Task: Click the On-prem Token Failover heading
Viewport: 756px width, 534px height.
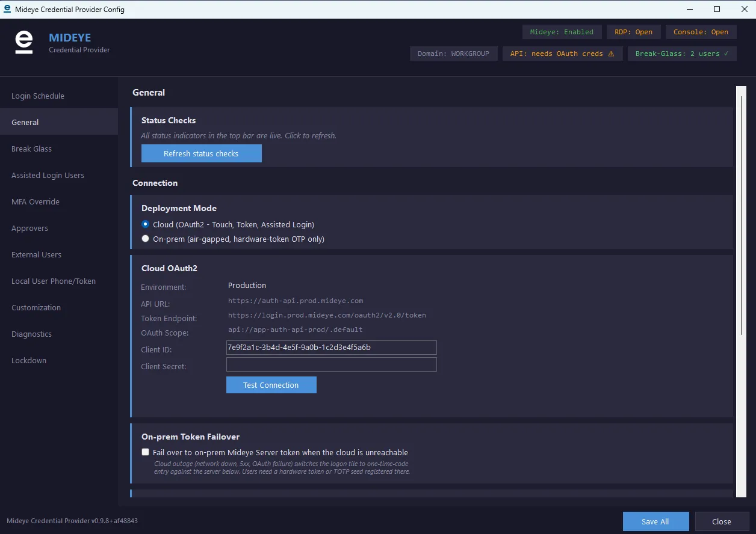Action: click(x=190, y=437)
